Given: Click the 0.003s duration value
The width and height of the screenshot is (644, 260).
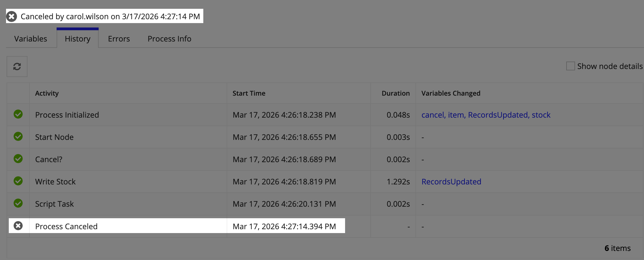Looking at the screenshot, I should 398,137.
